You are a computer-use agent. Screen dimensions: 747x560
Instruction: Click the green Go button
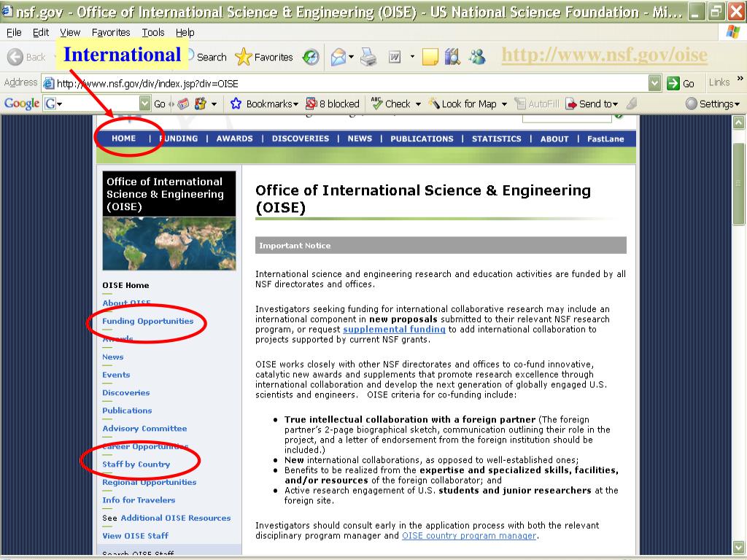click(681, 83)
